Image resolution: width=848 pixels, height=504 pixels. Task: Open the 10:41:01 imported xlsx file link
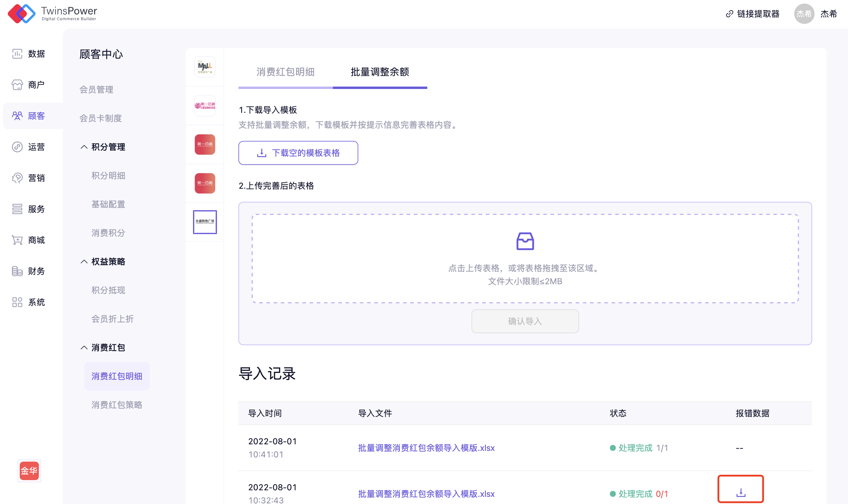[x=426, y=448]
